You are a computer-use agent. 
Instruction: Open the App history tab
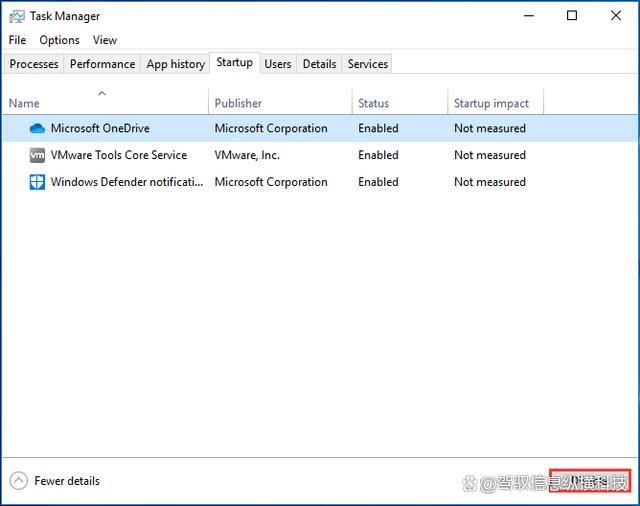click(x=175, y=64)
